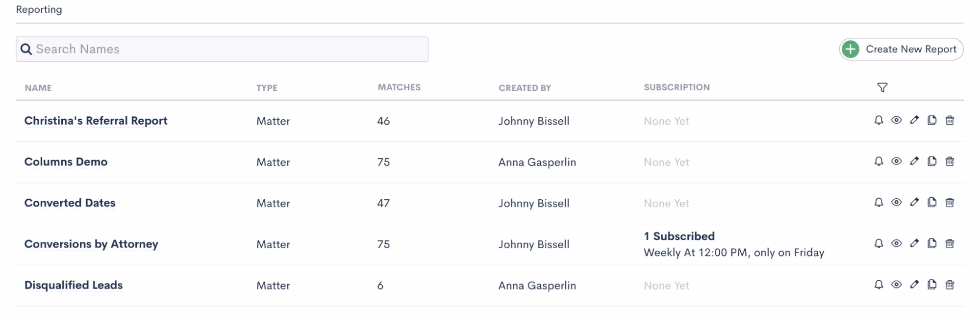The width and height of the screenshot is (980, 316).
Task: Click eye icon on Disqualified Leads row
Action: click(x=896, y=285)
